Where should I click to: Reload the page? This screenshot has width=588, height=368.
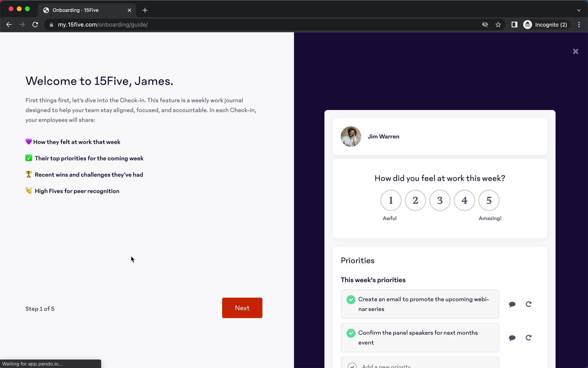[x=35, y=25]
